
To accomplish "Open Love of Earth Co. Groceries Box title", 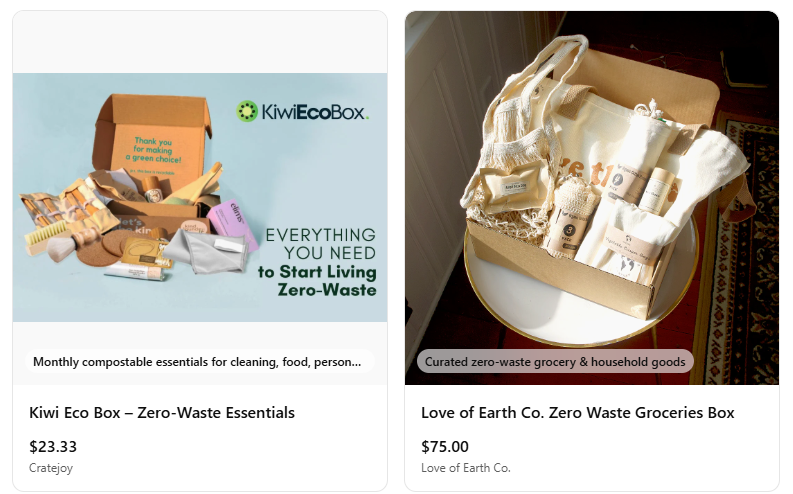I will pyautogui.click(x=578, y=413).
